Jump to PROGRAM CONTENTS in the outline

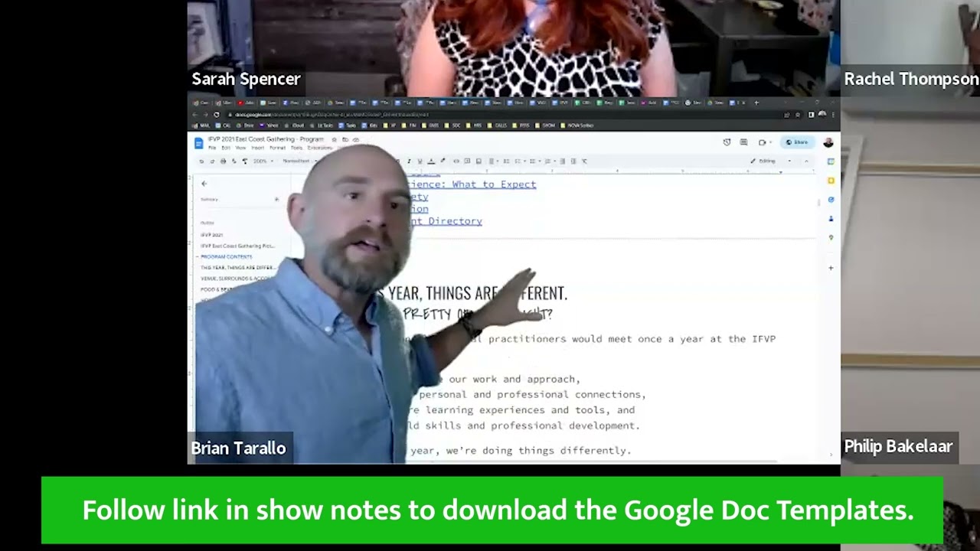coord(226,257)
